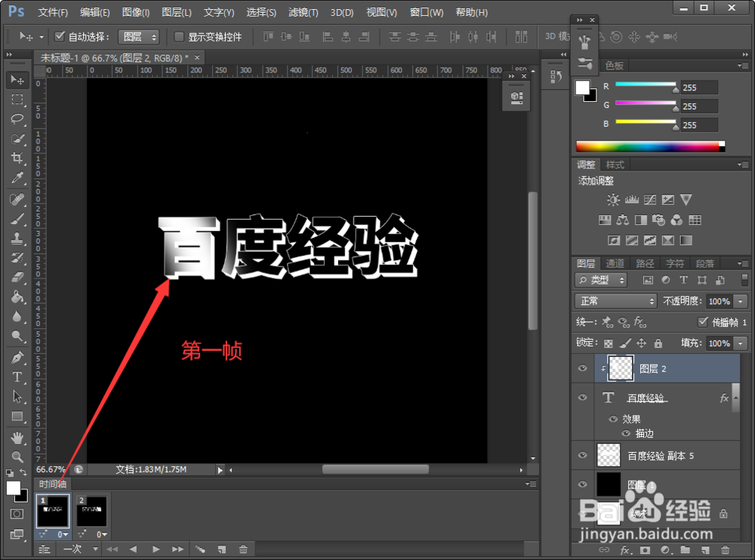
Task: Open the 正常 blend mode dropdown
Action: (x=616, y=301)
